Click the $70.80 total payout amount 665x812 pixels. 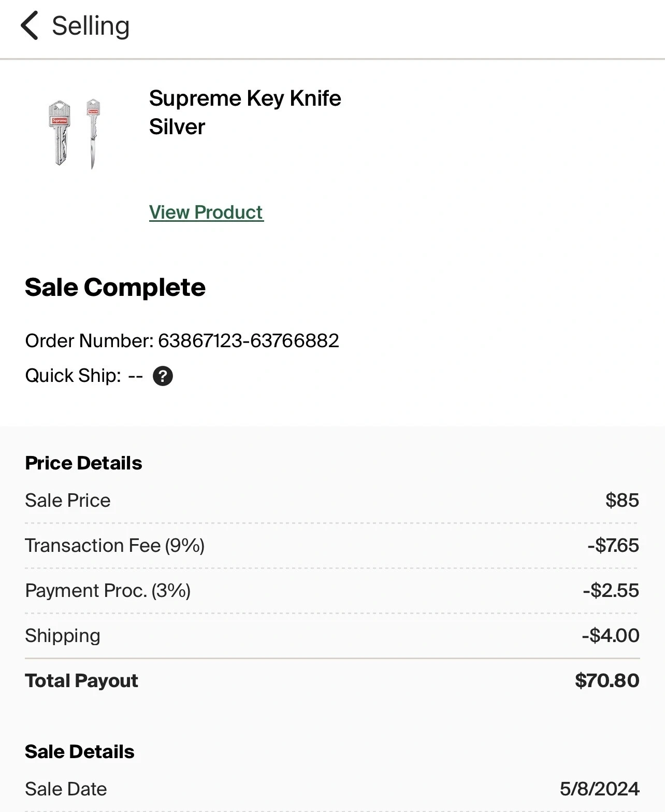point(607,680)
